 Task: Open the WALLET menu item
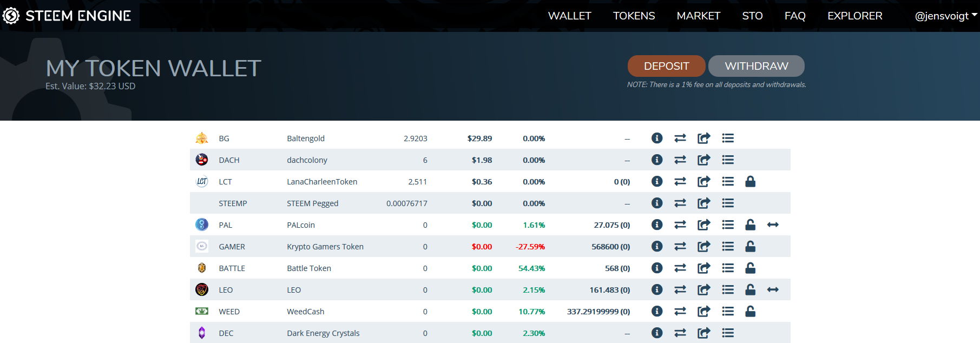pos(570,16)
